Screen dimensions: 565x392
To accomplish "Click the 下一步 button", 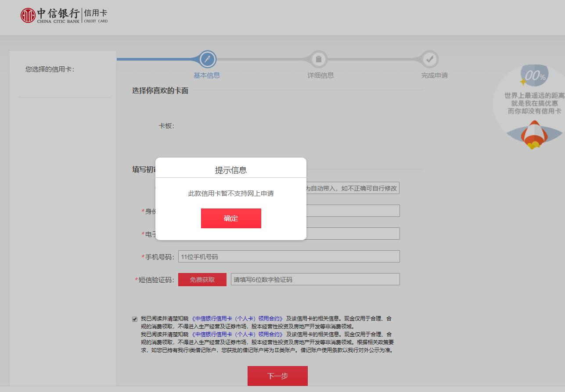I will (277, 376).
